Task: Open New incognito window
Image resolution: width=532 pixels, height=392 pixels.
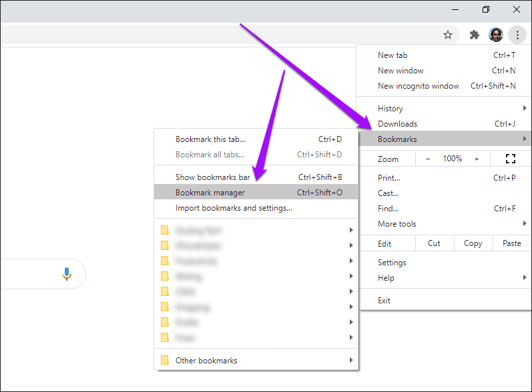Action: point(445,86)
